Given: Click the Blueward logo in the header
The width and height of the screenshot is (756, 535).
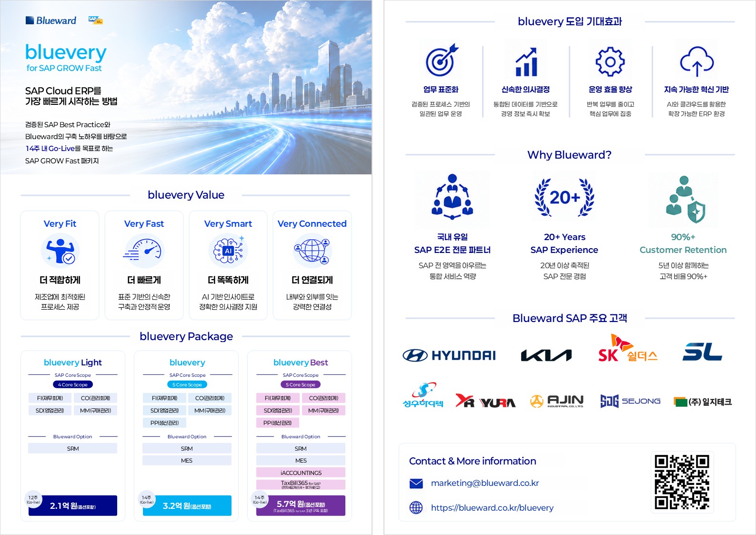Looking at the screenshot, I should tap(51, 20).
